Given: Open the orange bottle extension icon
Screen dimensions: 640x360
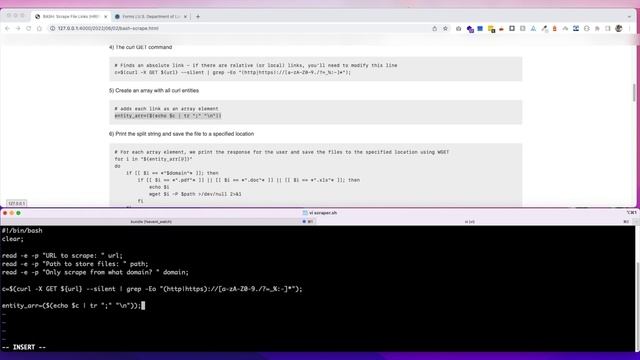Looking at the screenshot, I should click(x=554, y=29).
